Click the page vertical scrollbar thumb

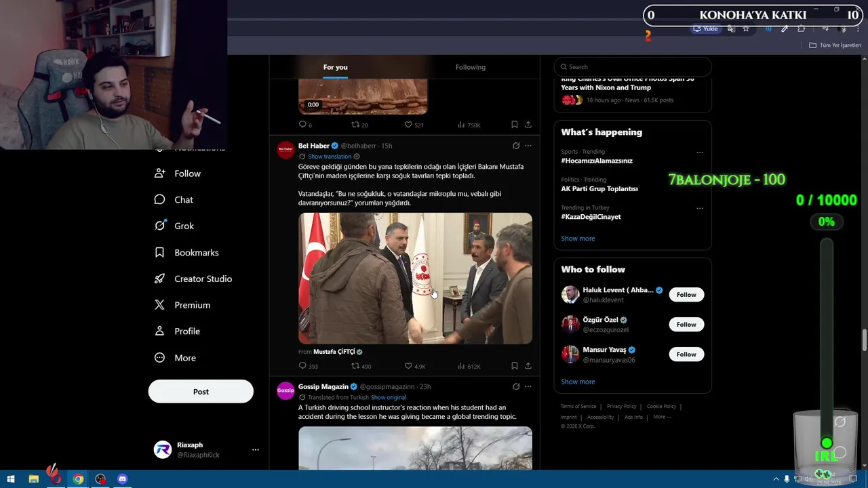[865, 340]
